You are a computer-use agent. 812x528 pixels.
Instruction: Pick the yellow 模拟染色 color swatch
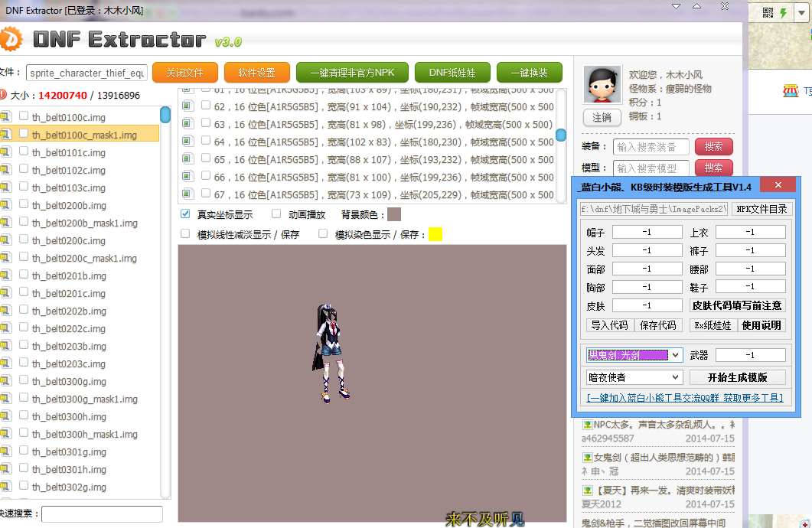click(435, 234)
